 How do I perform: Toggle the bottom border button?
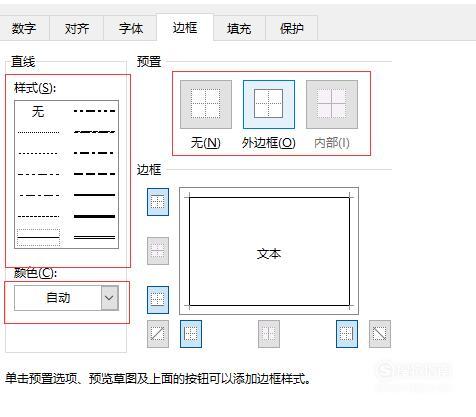coord(158,300)
